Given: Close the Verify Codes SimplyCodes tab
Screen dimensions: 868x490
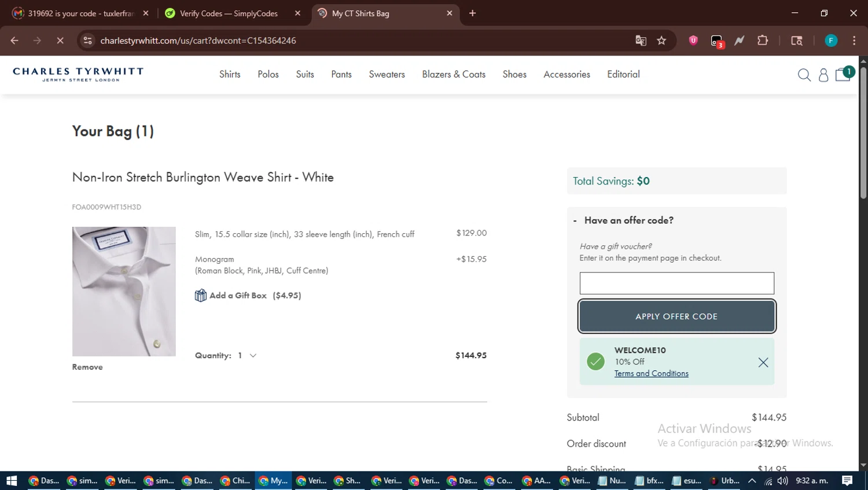Looking at the screenshot, I should pyautogui.click(x=297, y=13).
